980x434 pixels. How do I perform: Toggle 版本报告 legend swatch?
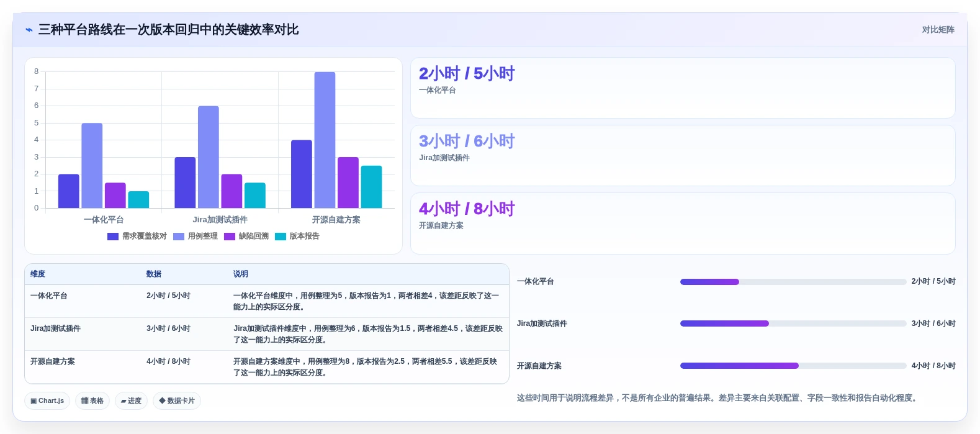click(281, 237)
